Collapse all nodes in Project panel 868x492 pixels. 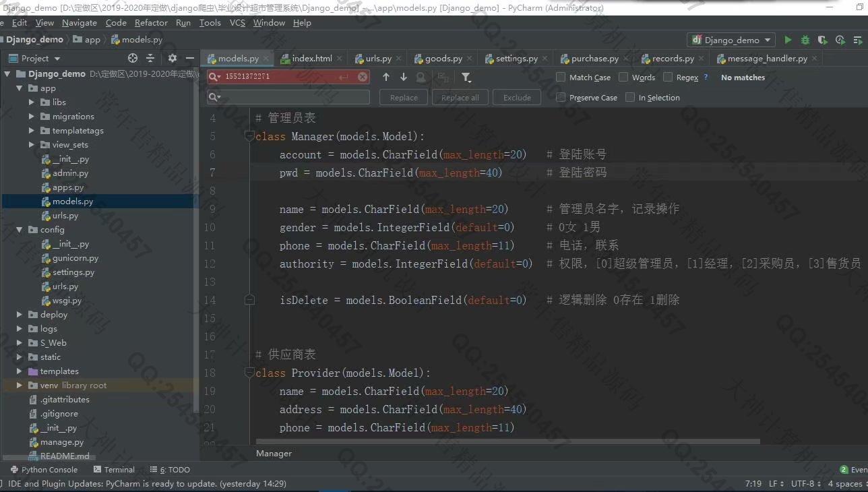150,59
